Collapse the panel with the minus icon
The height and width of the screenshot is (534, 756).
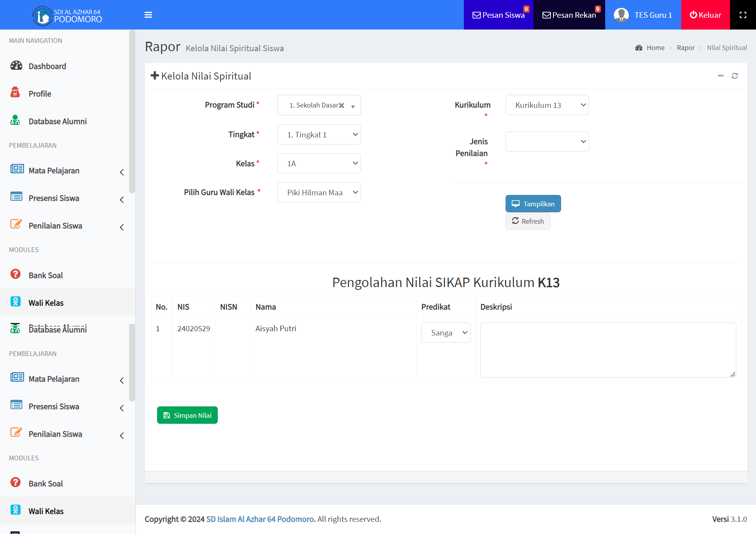(721, 76)
